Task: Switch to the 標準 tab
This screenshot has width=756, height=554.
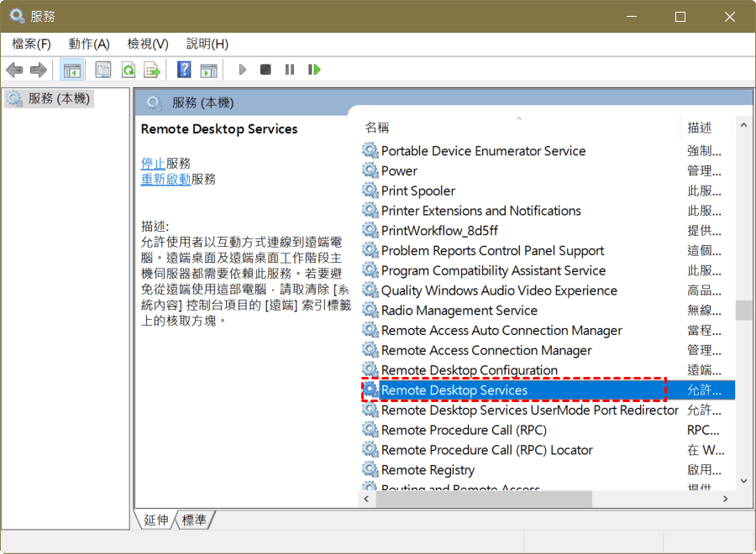Action: [x=194, y=520]
